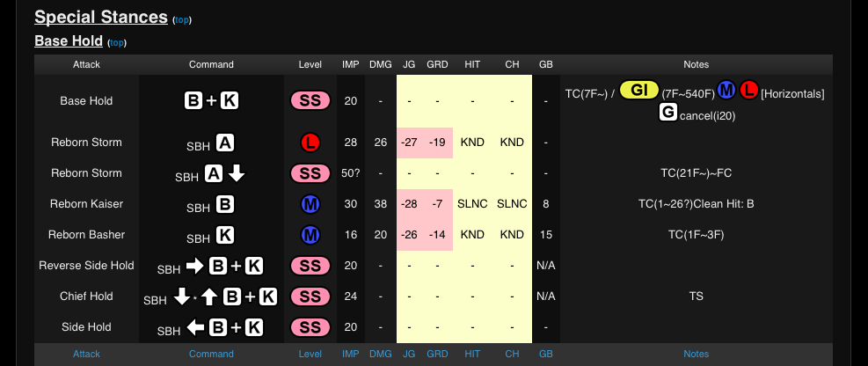Screen dimensions: 868x366
Task: Click the G cancel button icon in Notes
Action: (x=667, y=112)
